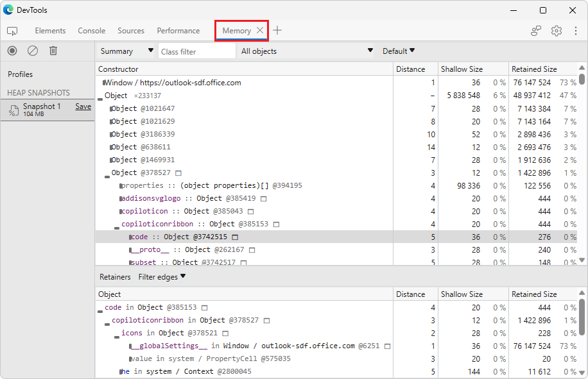Click the feedback people icon
The width and height of the screenshot is (588, 379).
(x=536, y=31)
